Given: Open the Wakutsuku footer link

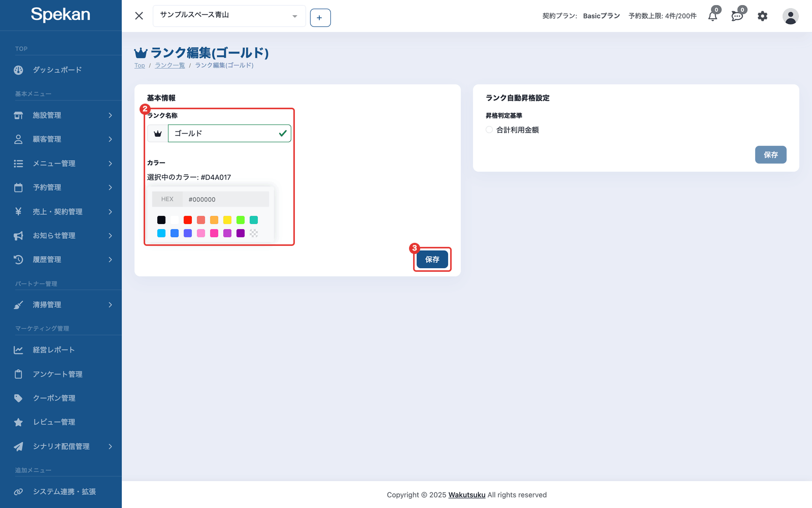Looking at the screenshot, I should pyautogui.click(x=467, y=495).
